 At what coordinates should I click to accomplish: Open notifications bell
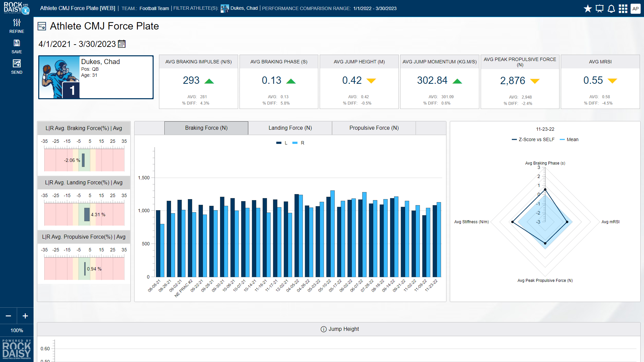pyautogui.click(x=611, y=9)
